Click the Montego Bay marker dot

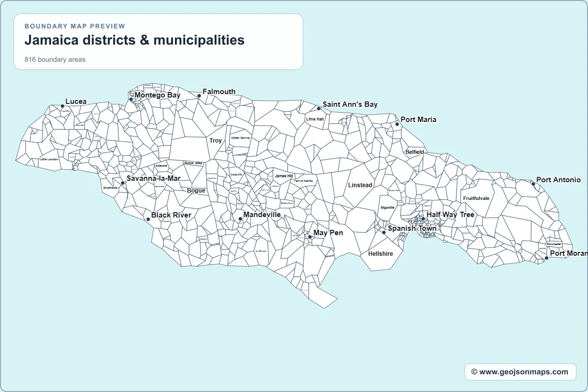click(x=131, y=99)
